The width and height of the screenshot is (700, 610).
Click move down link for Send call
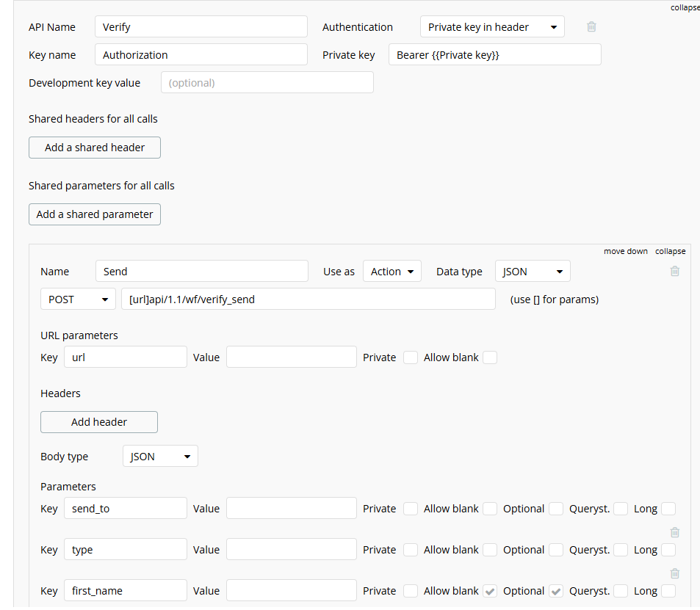pyautogui.click(x=626, y=251)
